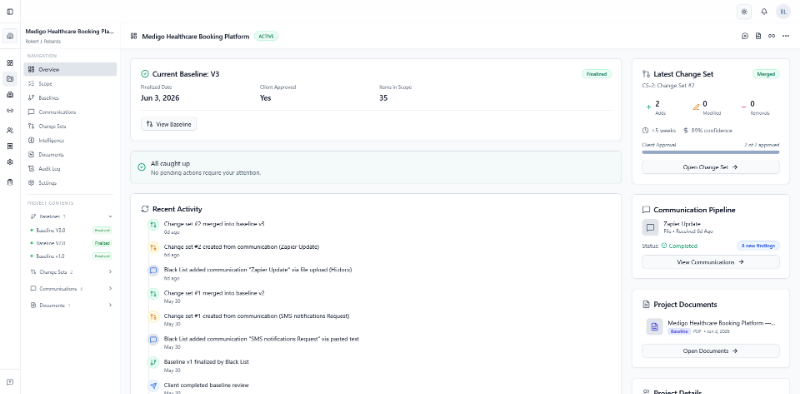
Task: Click the All caught up checkmark icon
Action: (x=141, y=167)
